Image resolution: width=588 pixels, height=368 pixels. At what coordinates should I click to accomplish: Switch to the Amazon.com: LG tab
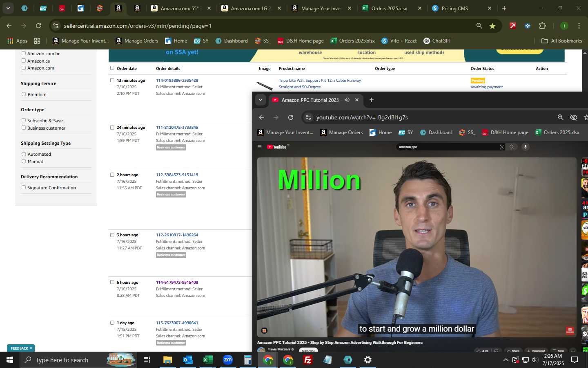[x=252, y=8]
